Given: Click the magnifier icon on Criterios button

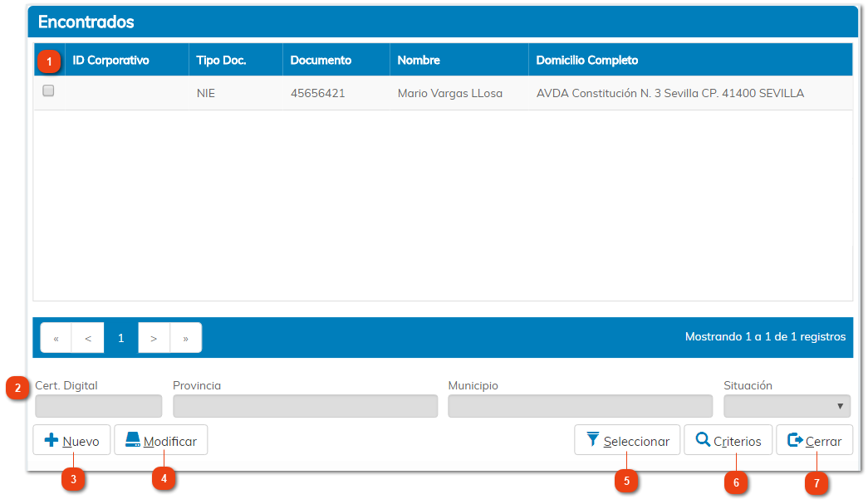Looking at the screenshot, I should point(703,440).
